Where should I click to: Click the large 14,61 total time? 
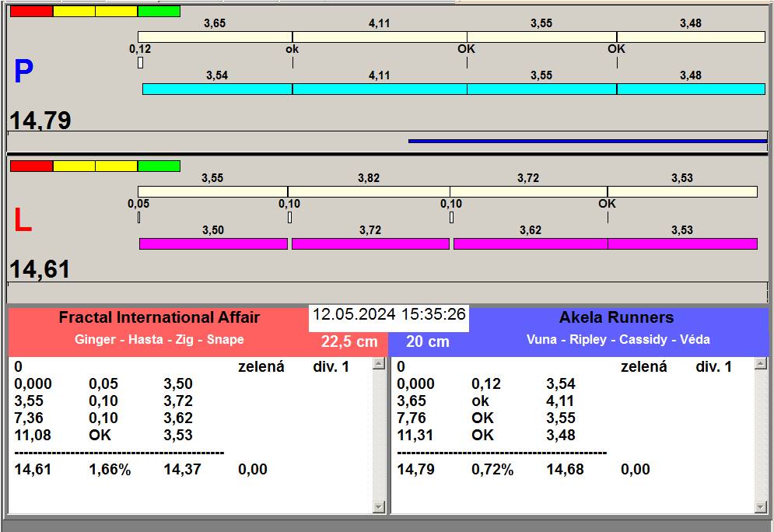point(40,269)
